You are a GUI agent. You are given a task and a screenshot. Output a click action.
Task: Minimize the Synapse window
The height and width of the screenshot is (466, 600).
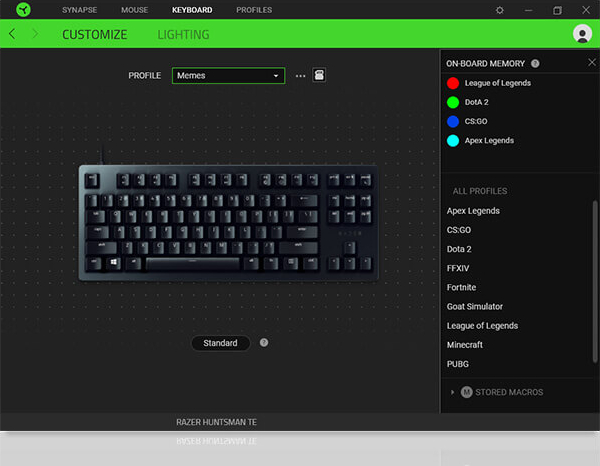tap(528, 10)
